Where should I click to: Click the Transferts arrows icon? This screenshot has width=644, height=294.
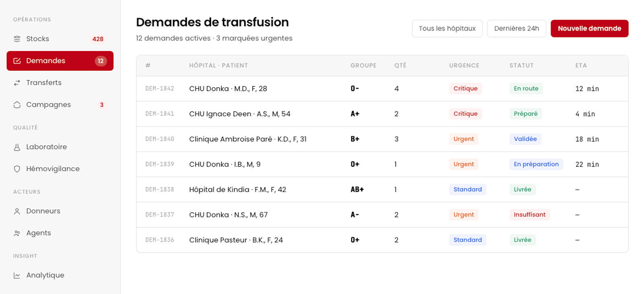pos(17,83)
